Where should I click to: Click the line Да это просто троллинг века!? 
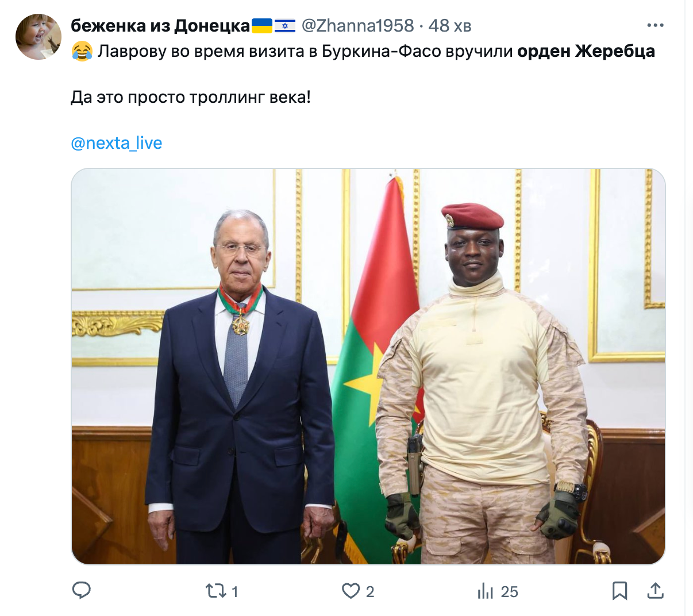(x=191, y=97)
